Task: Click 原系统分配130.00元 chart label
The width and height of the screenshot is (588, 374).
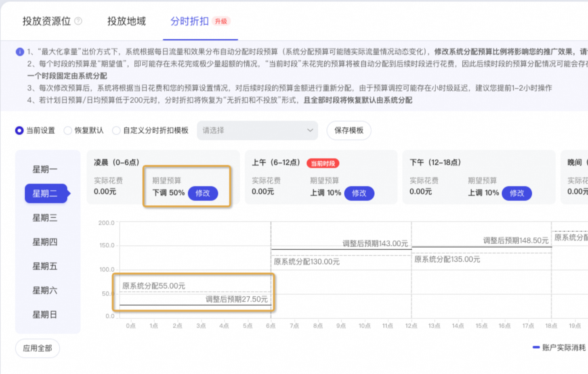Action: click(307, 261)
